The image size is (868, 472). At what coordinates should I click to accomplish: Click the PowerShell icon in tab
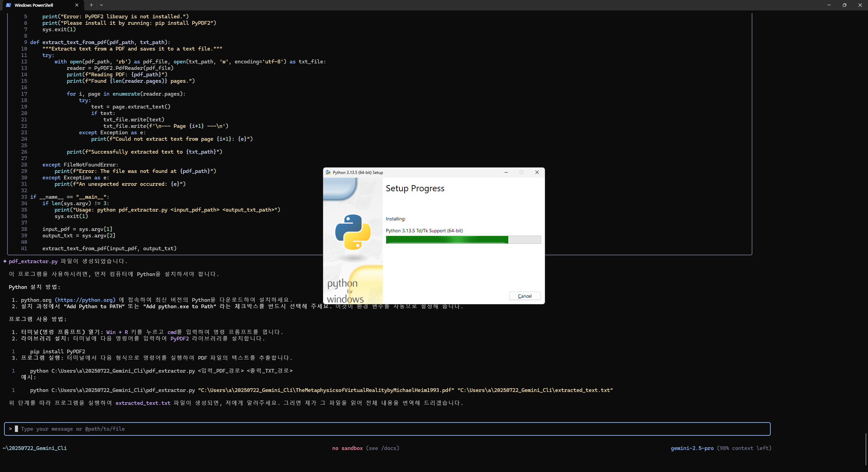pyautogui.click(x=8, y=5)
